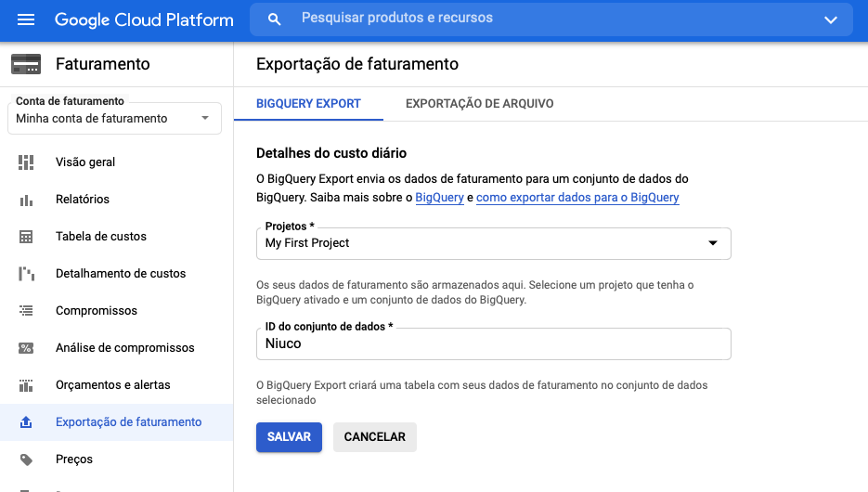
Task: Click the Orçamentos e alertas icon
Action: pyautogui.click(x=26, y=385)
